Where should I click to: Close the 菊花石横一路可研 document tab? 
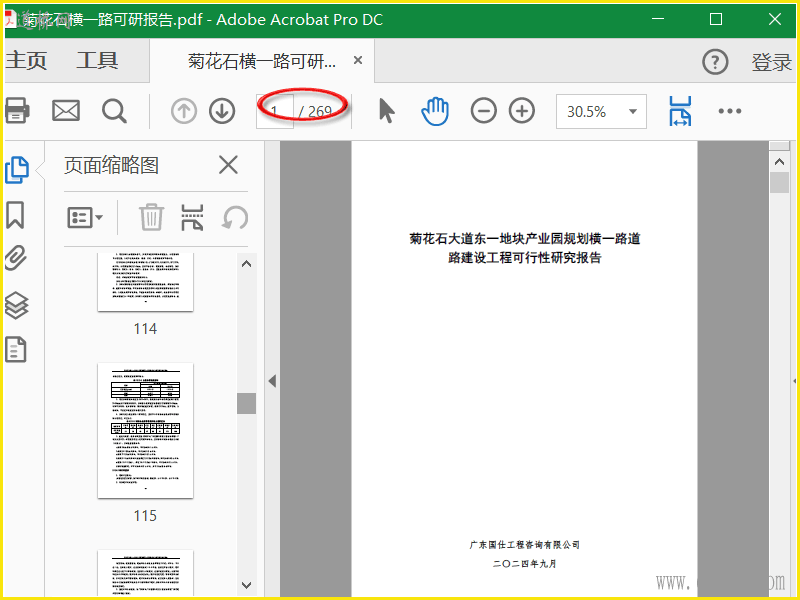(358, 60)
